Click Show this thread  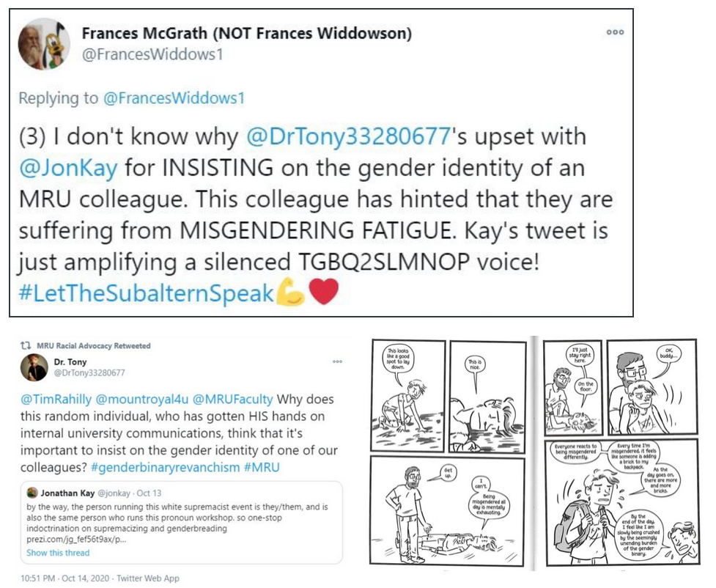pos(58,553)
